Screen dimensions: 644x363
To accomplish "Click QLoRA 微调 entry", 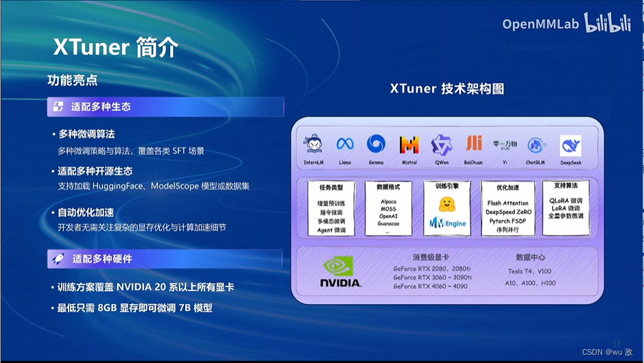I will 566,201.
